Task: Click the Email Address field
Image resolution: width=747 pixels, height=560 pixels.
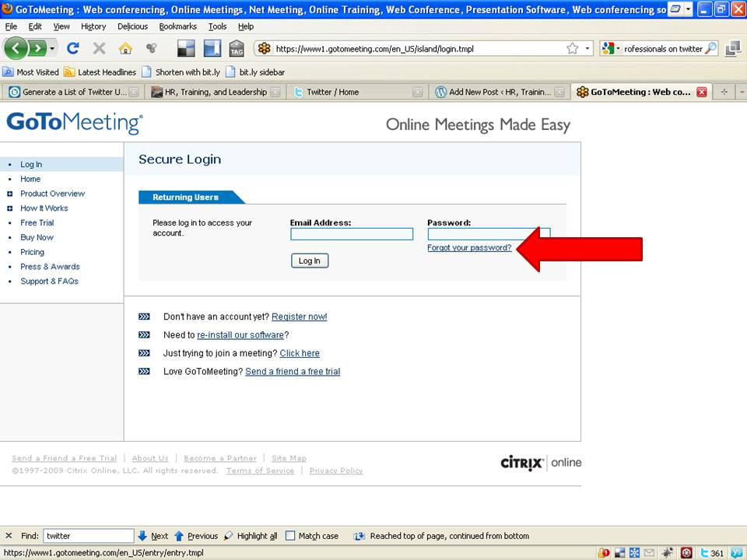Action: (352, 234)
